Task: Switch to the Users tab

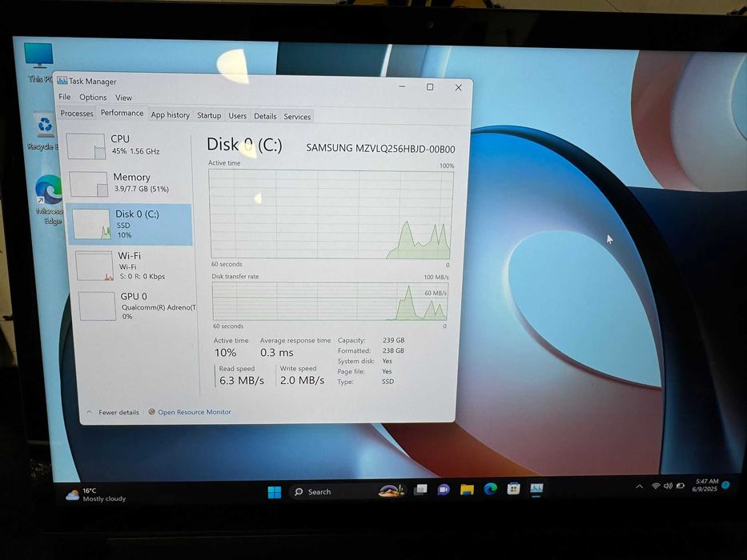Action: click(x=237, y=116)
